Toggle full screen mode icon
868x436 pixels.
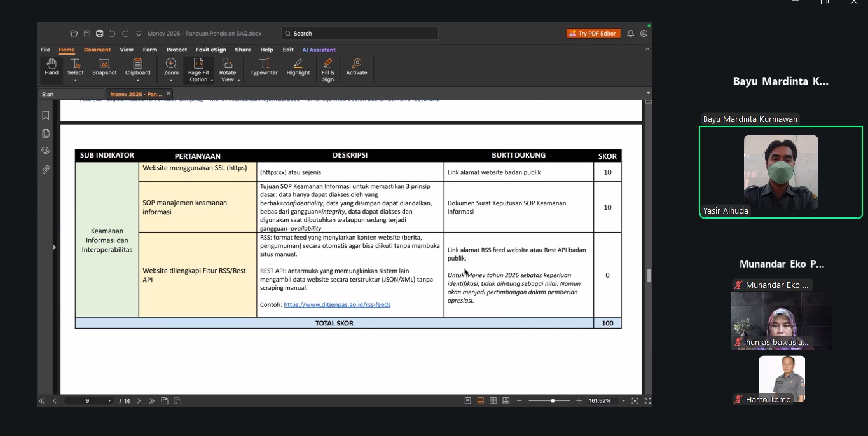tap(647, 401)
